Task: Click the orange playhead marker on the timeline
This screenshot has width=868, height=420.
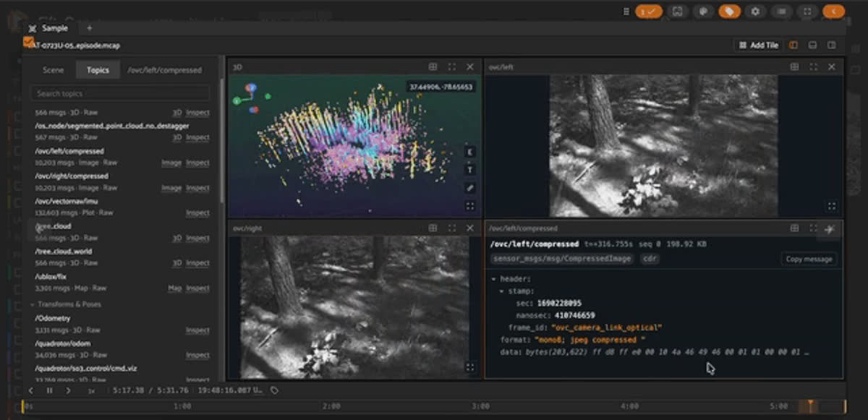Action: click(x=810, y=406)
